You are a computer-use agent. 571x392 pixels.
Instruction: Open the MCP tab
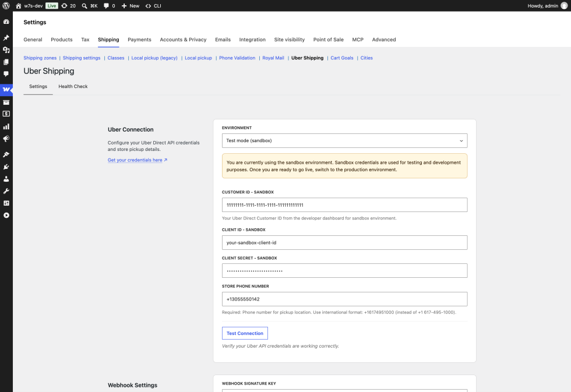tap(358, 40)
